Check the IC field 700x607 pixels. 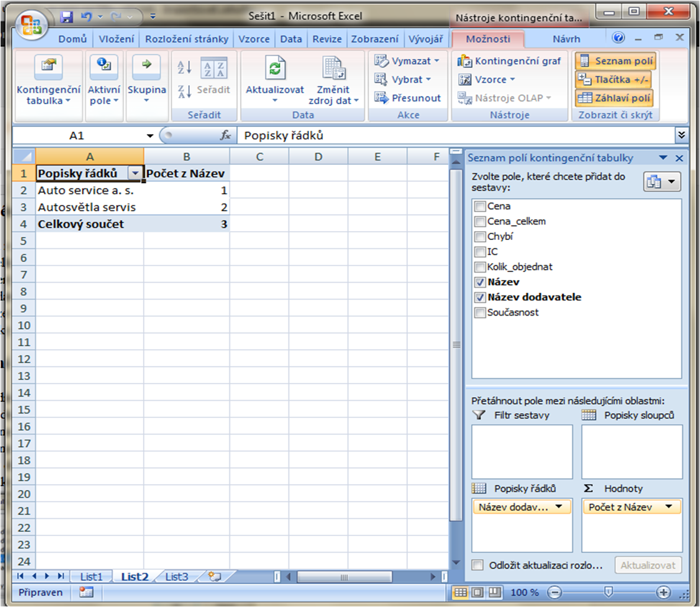pos(480,252)
